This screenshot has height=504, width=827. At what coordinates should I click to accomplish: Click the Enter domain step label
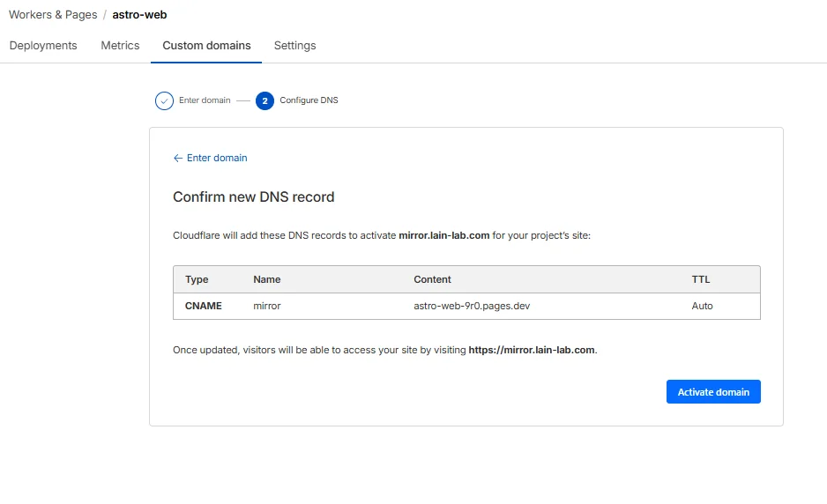[x=205, y=100]
